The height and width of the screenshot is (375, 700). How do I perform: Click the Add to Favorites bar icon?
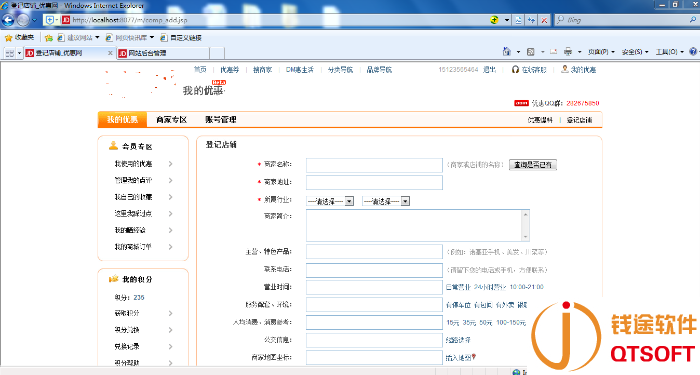49,38
